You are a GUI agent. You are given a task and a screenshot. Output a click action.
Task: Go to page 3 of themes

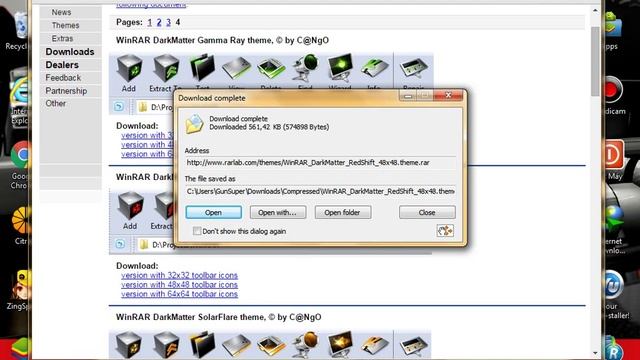click(168, 22)
